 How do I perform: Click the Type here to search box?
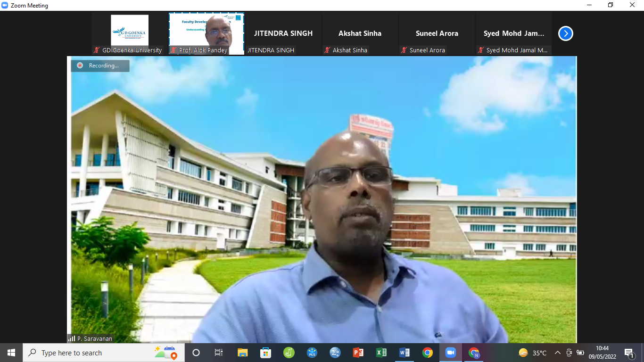pyautogui.click(x=94, y=353)
